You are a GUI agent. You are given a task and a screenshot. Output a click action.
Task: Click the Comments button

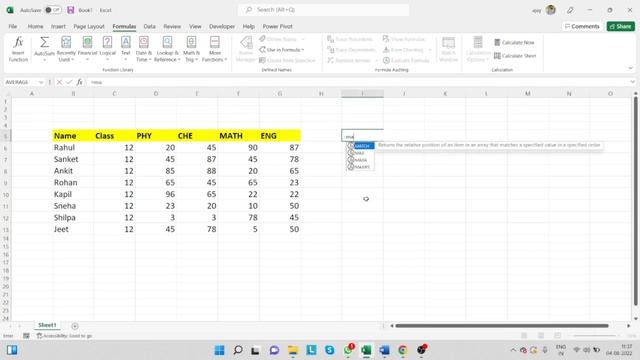click(582, 27)
